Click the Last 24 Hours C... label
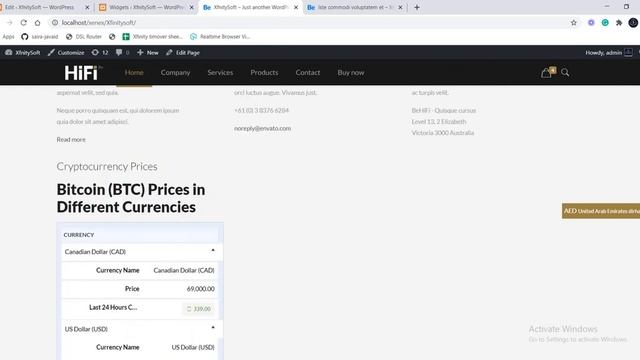The width and height of the screenshot is (640, 360). click(x=113, y=307)
